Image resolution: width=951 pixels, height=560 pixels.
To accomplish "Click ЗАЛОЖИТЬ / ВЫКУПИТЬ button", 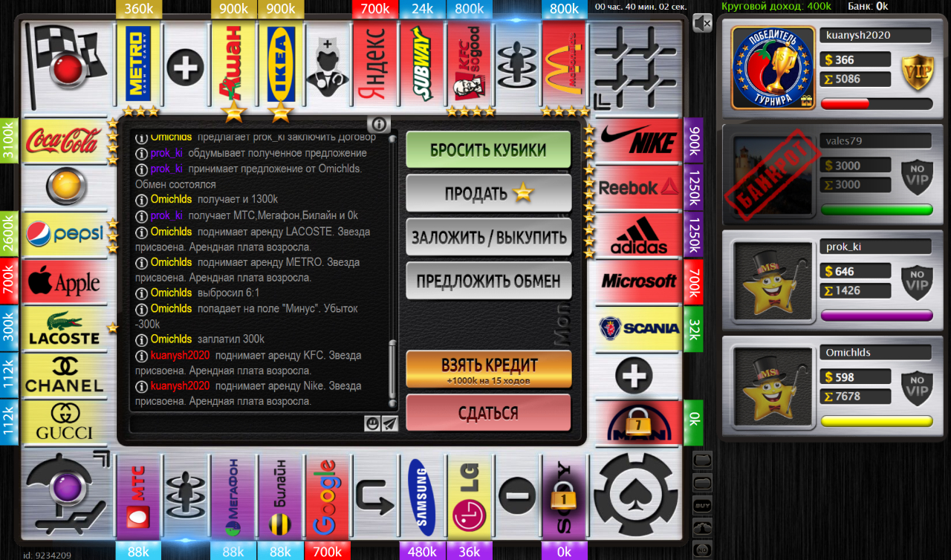I will (x=488, y=238).
